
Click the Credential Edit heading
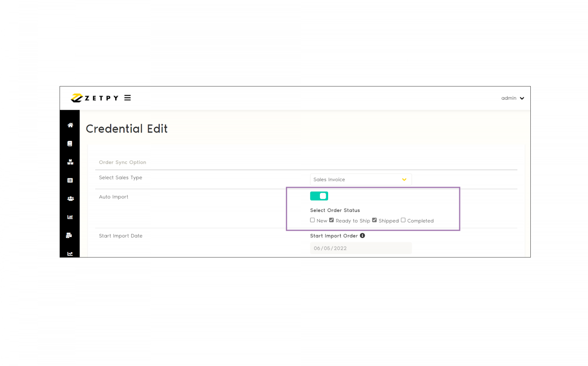pos(126,129)
